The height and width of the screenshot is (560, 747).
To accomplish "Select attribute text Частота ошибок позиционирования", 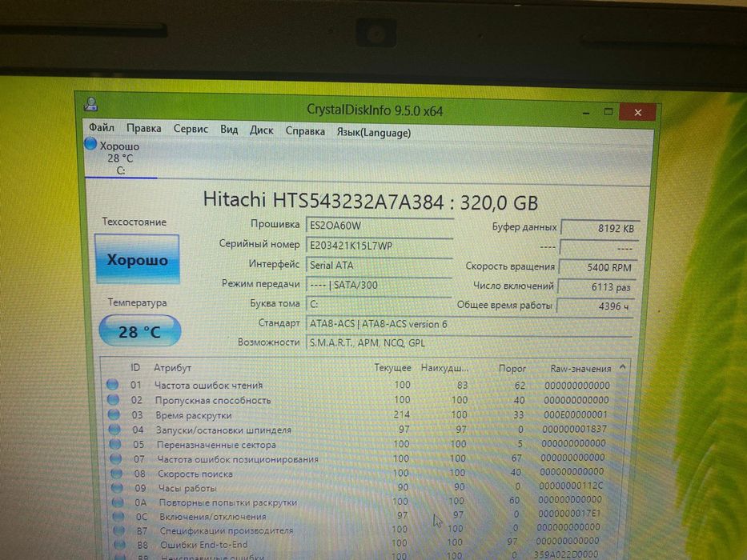I will 238,459.
